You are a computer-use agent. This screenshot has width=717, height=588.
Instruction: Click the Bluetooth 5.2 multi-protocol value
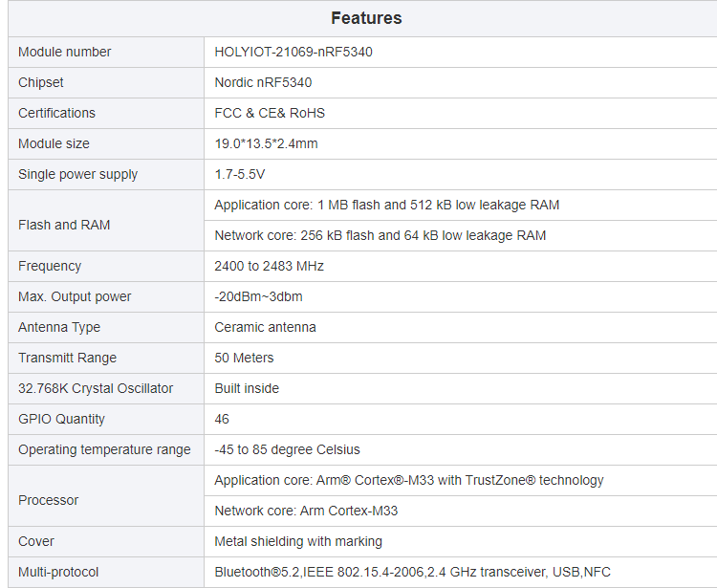pyautogui.click(x=412, y=572)
